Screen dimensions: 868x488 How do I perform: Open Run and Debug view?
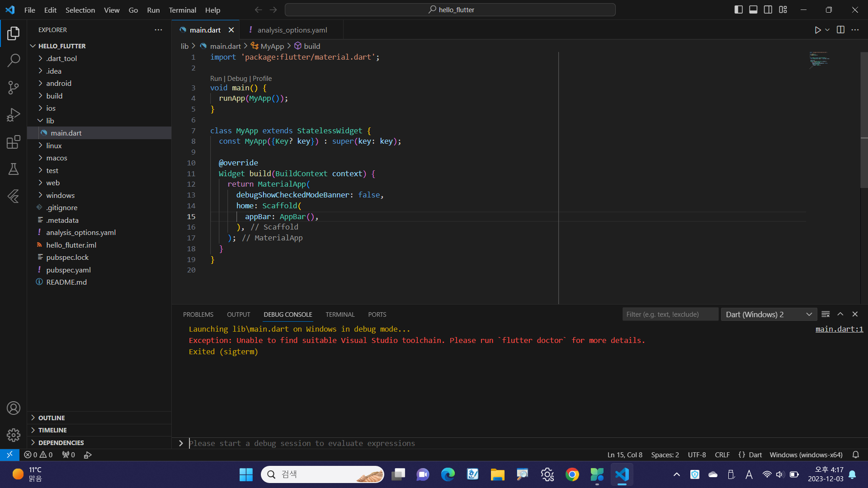[14, 115]
